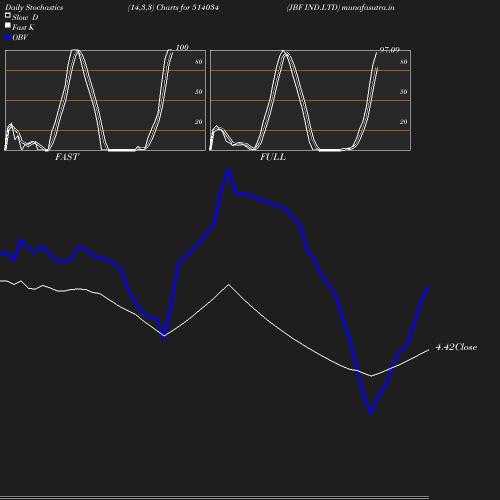Click the '97.09' value on FULL chart
Screen dimensions: 500x500
[x=390, y=50]
